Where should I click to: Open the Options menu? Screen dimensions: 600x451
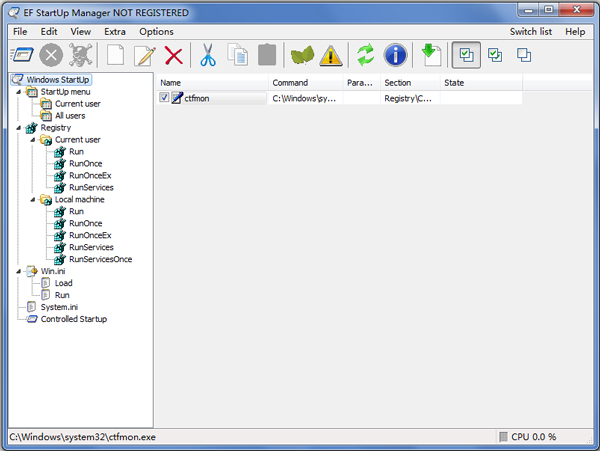[156, 31]
